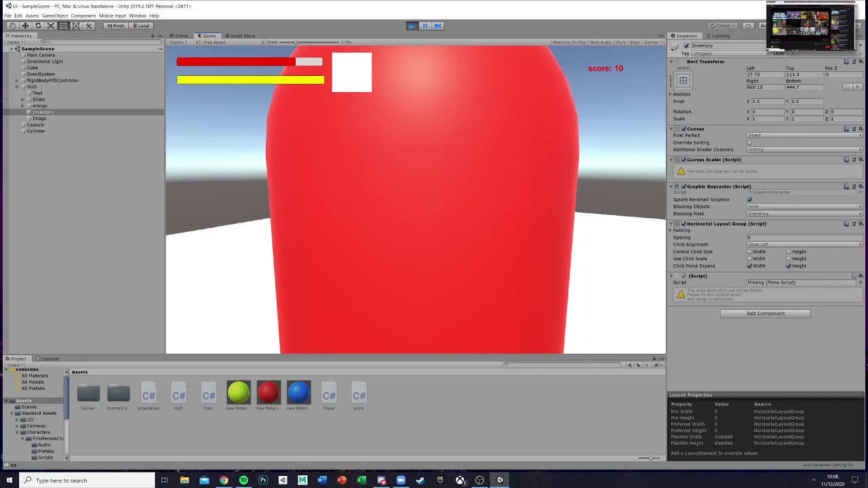Select the Move tool in toolbar
868x488 pixels.
[x=25, y=26]
